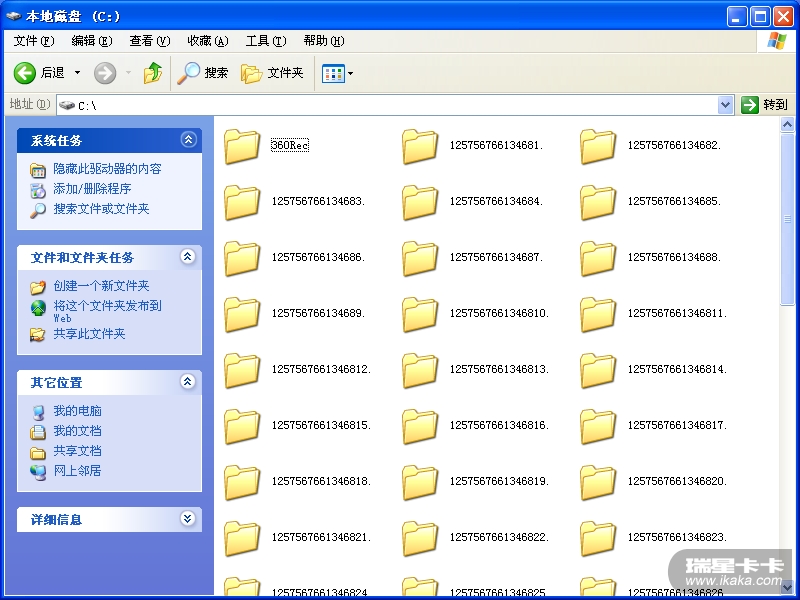Click the Back (后退) arrow icon
Image resolution: width=800 pixels, height=600 pixels.
(x=24, y=73)
